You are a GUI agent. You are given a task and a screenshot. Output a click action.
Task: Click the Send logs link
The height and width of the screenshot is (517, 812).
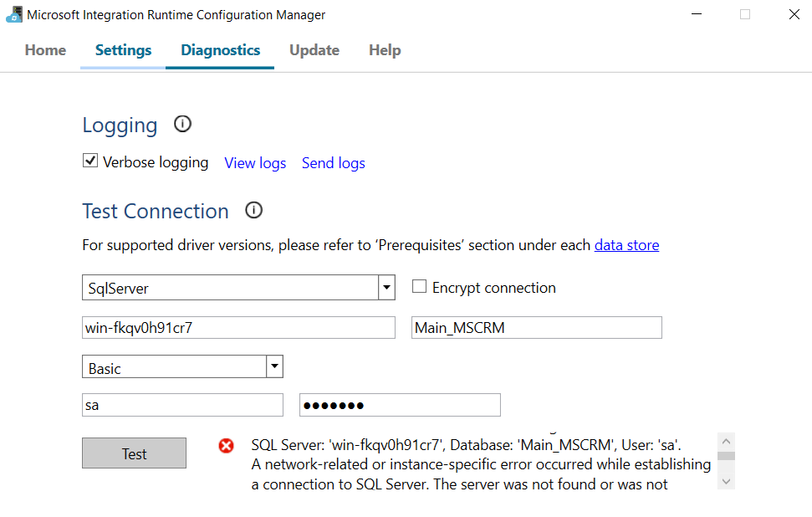pos(334,162)
